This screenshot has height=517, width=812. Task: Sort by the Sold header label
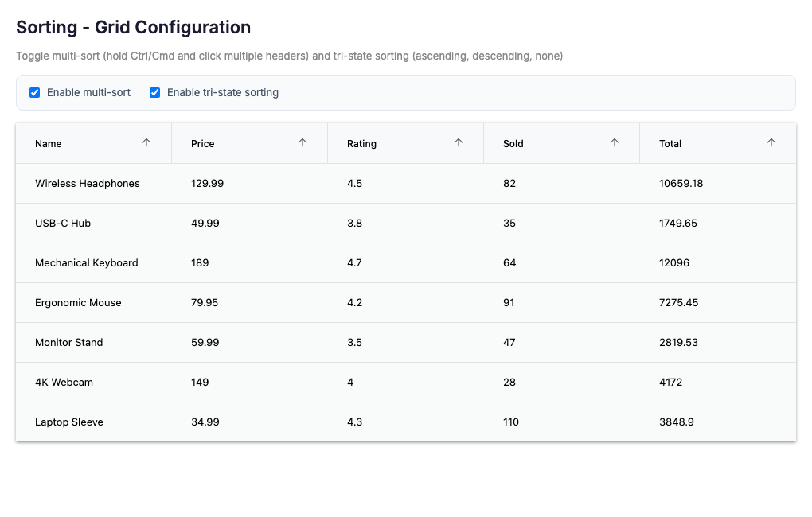pos(513,144)
